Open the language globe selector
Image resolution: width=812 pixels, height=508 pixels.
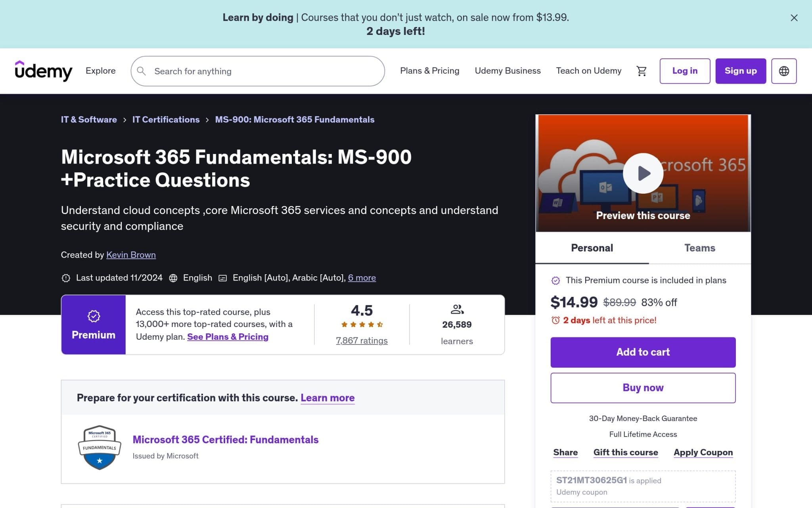[783, 71]
